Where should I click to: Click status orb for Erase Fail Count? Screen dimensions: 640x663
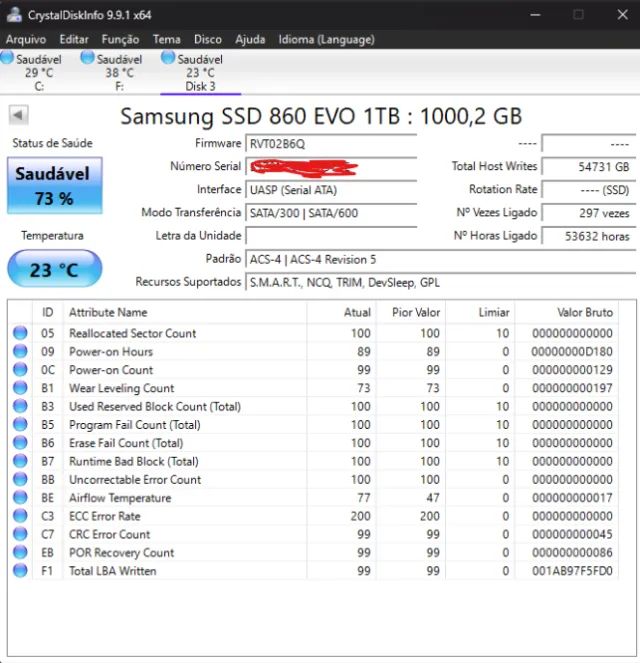[20, 443]
